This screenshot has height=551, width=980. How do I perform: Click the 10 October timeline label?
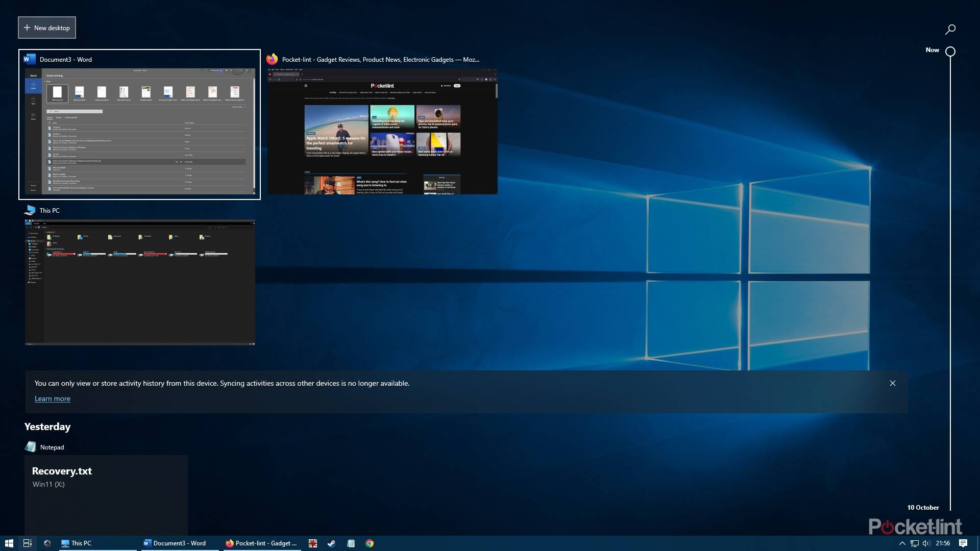[x=923, y=507]
